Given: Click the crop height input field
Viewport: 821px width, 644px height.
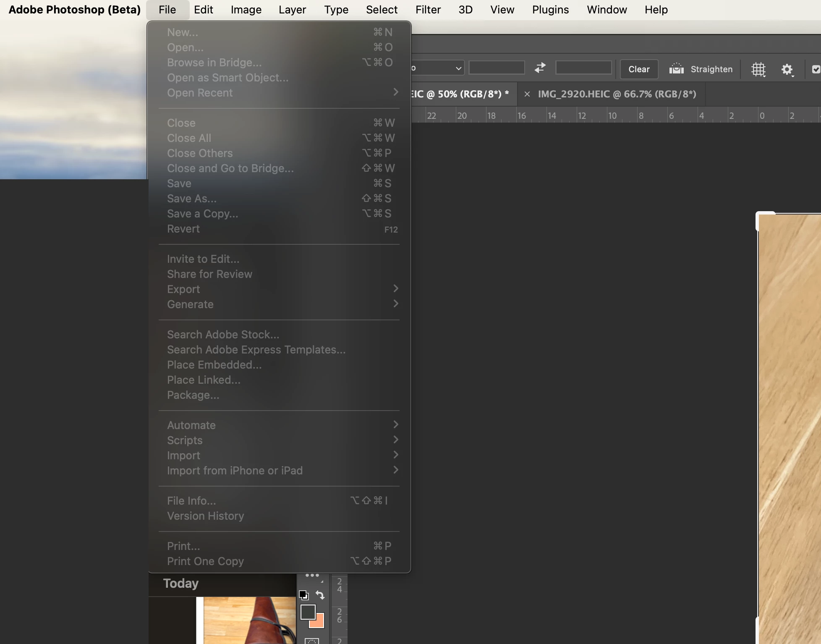Looking at the screenshot, I should [x=583, y=68].
